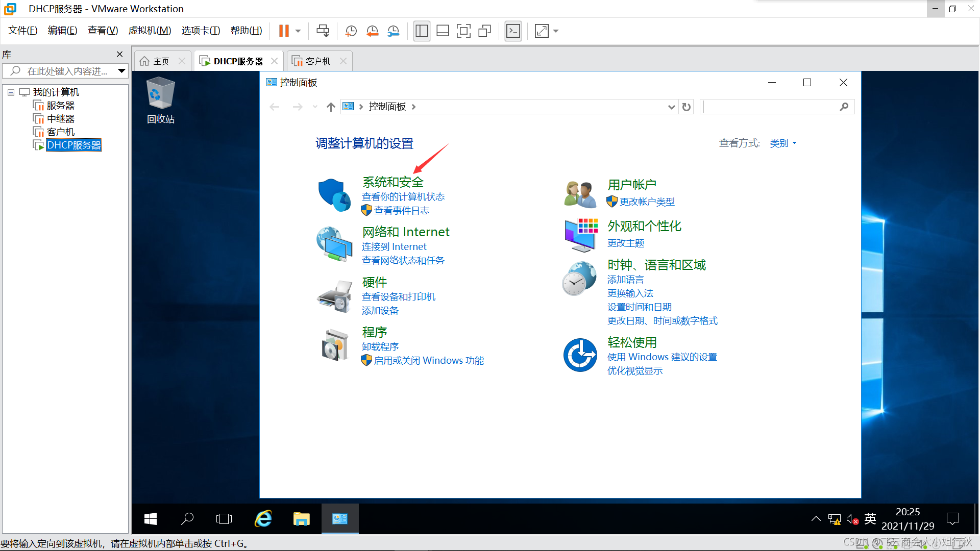This screenshot has width=980, height=551.
Task: Open the view-by 类别 dropdown
Action: (x=783, y=143)
